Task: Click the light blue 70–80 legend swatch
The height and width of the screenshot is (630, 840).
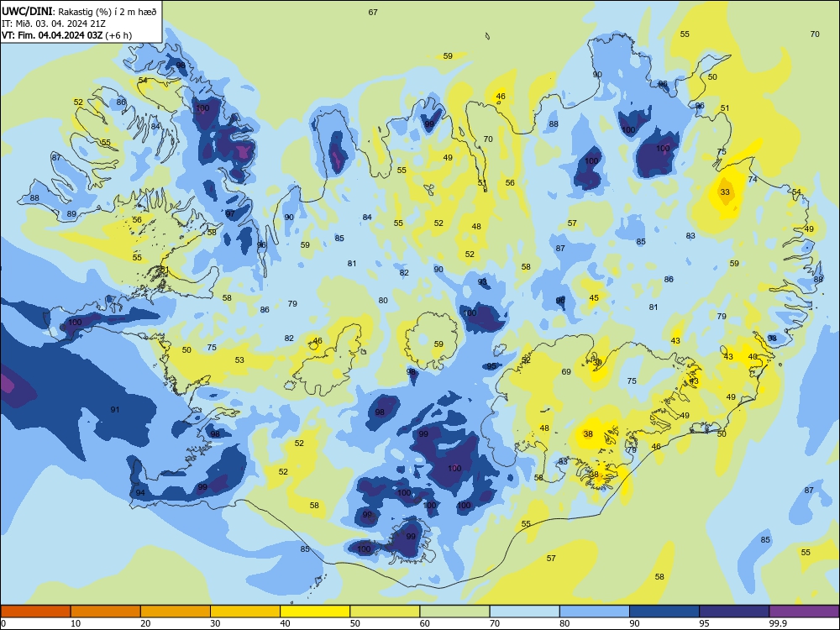Action: point(524,612)
